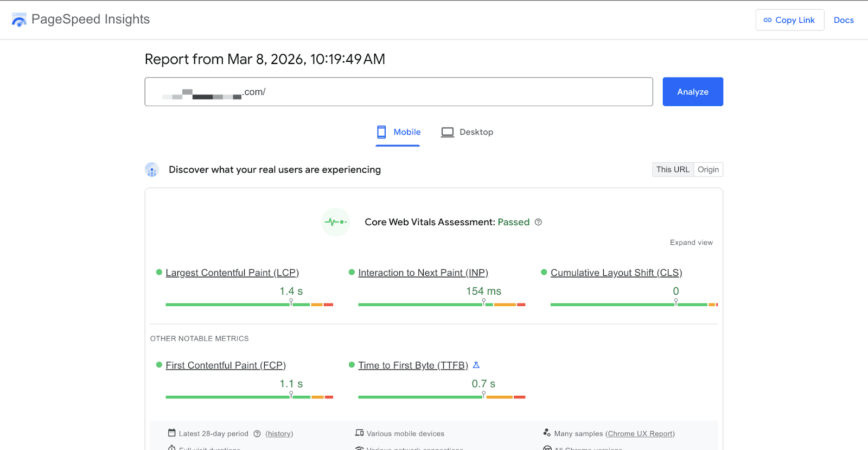Click the link chain icon in Copy Link
868x450 pixels.
point(768,20)
